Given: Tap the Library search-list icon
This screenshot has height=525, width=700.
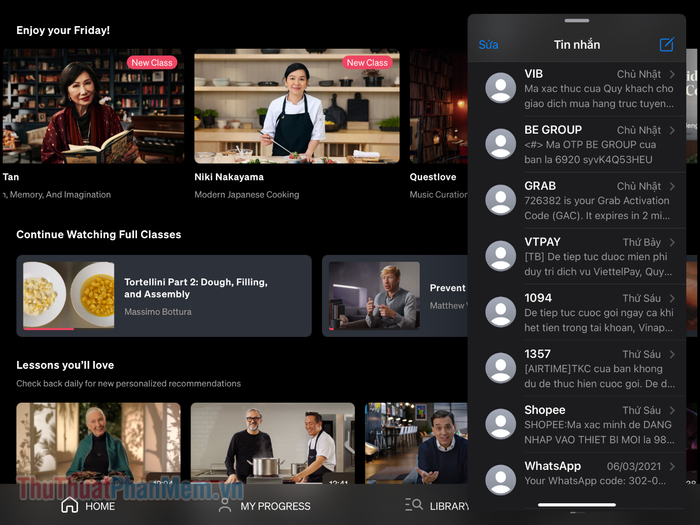Looking at the screenshot, I should pyautogui.click(x=413, y=505).
